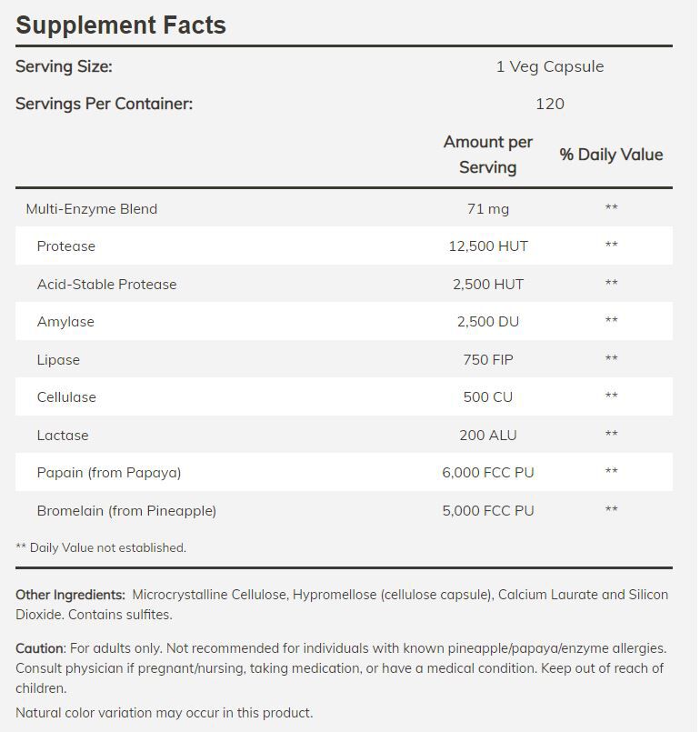Click the 71 mg amount
This screenshot has width=700, height=732.
pyautogui.click(x=487, y=209)
